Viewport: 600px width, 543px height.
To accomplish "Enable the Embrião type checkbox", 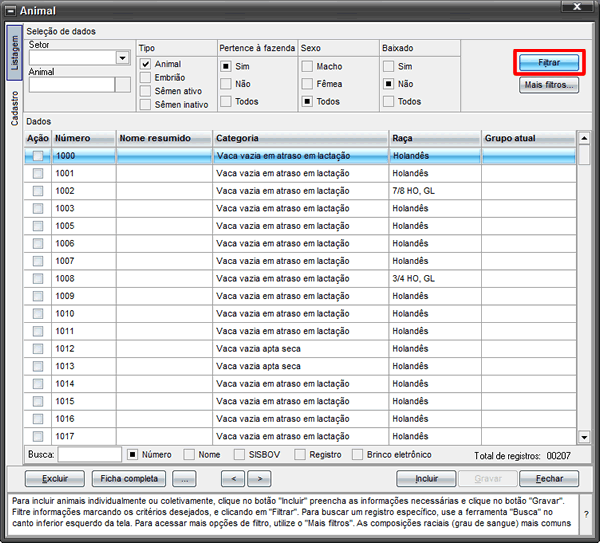I will [x=145, y=78].
